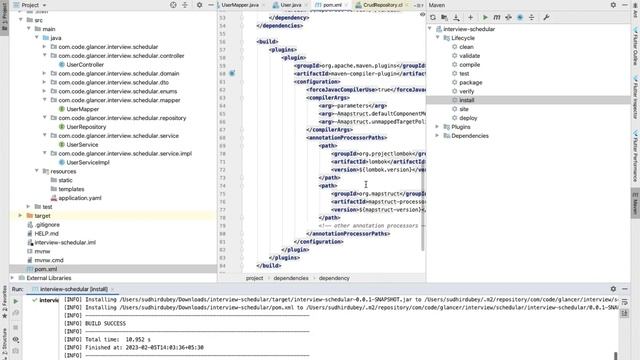Run Maven build with green play icon
The width and height of the screenshot is (640, 360).
point(485,18)
